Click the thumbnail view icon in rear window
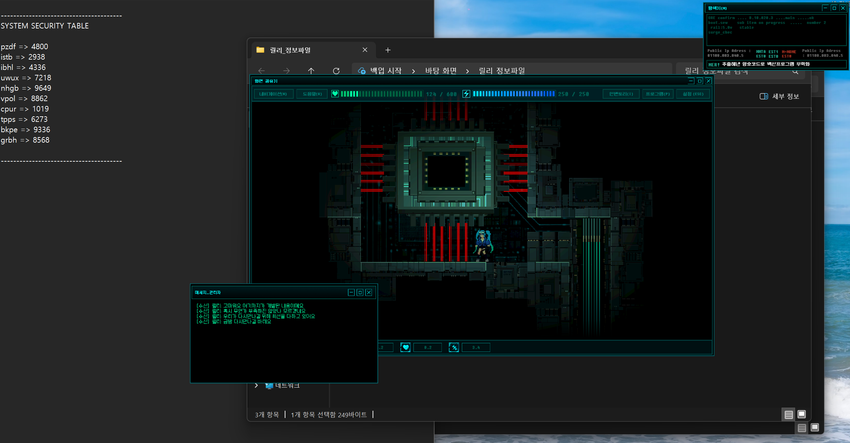The height and width of the screenshot is (443, 850). [814, 427]
